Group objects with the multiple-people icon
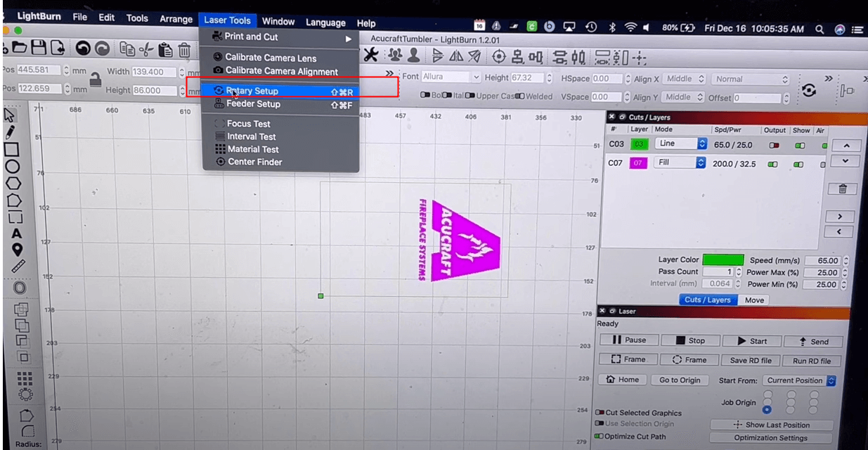The image size is (868, 450). point(395,55)
